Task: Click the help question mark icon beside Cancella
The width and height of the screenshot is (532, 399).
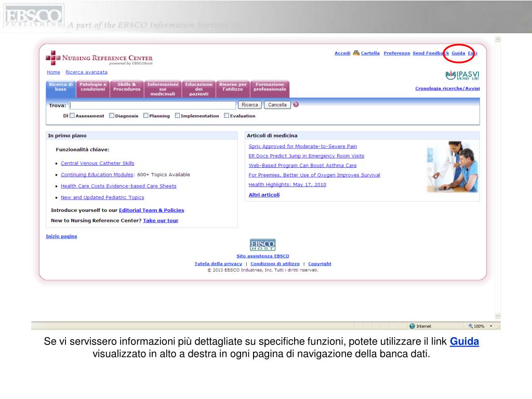Action: tap(296, 104)
